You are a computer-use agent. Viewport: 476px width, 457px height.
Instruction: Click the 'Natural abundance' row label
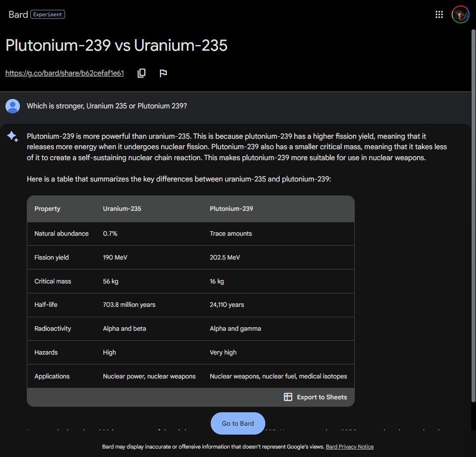[62, 234]
